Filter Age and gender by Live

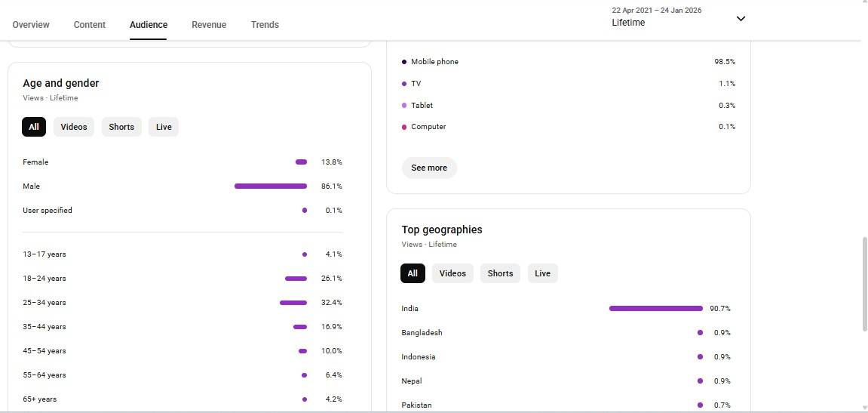click(164, 127)
